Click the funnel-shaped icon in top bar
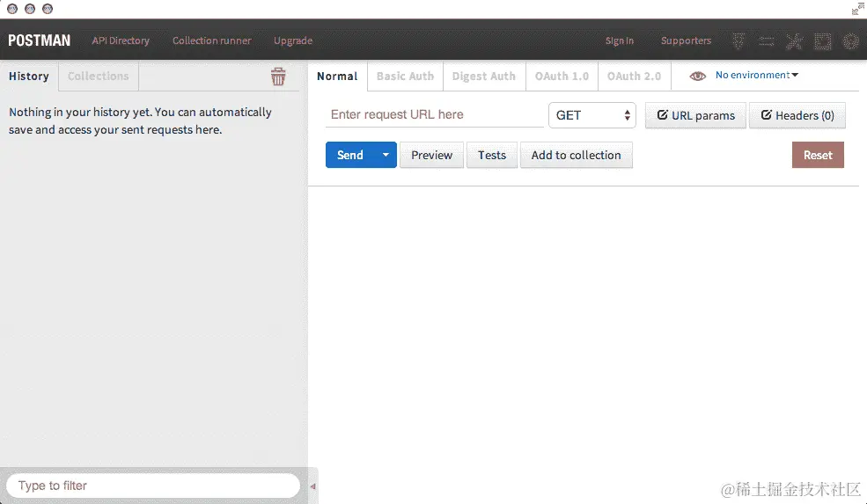 [738, 40]
